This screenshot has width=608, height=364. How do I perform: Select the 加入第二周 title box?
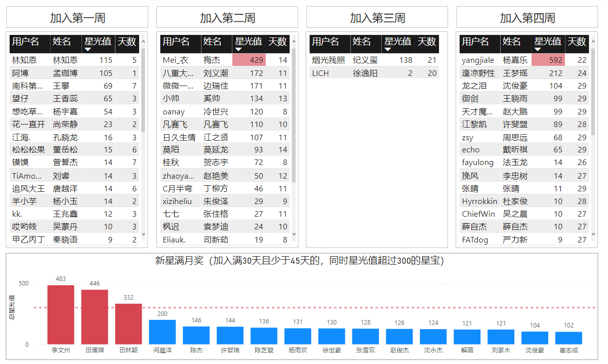227,17
